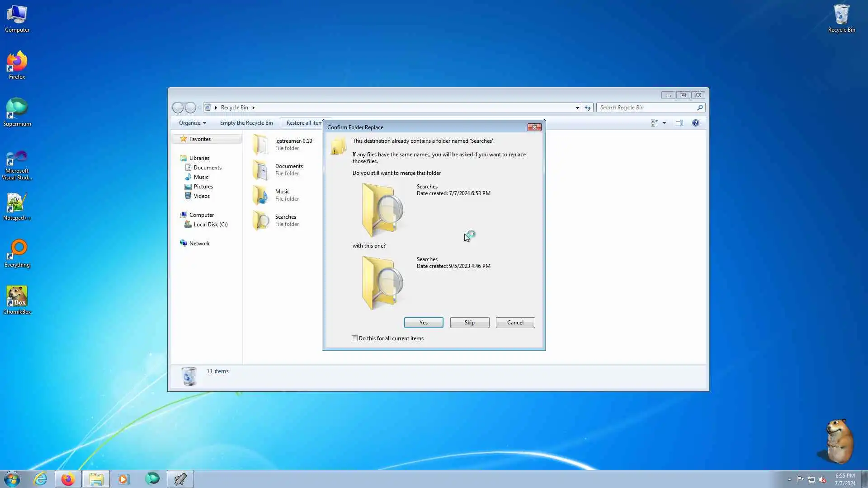Open Firefox from the taskbar
868x488 pixels.
pos(68,479)
